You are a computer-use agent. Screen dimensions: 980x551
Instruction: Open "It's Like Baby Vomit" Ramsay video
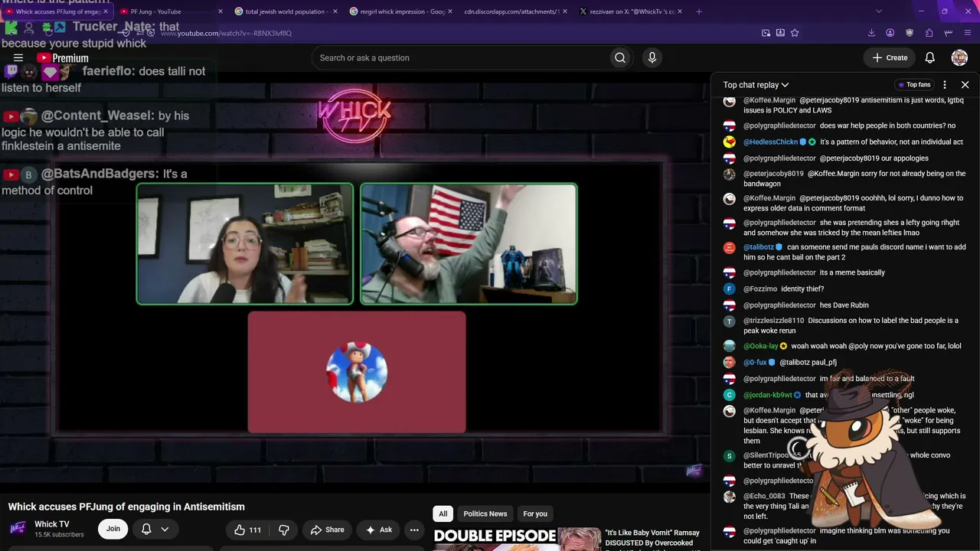[x=652, y=537]
